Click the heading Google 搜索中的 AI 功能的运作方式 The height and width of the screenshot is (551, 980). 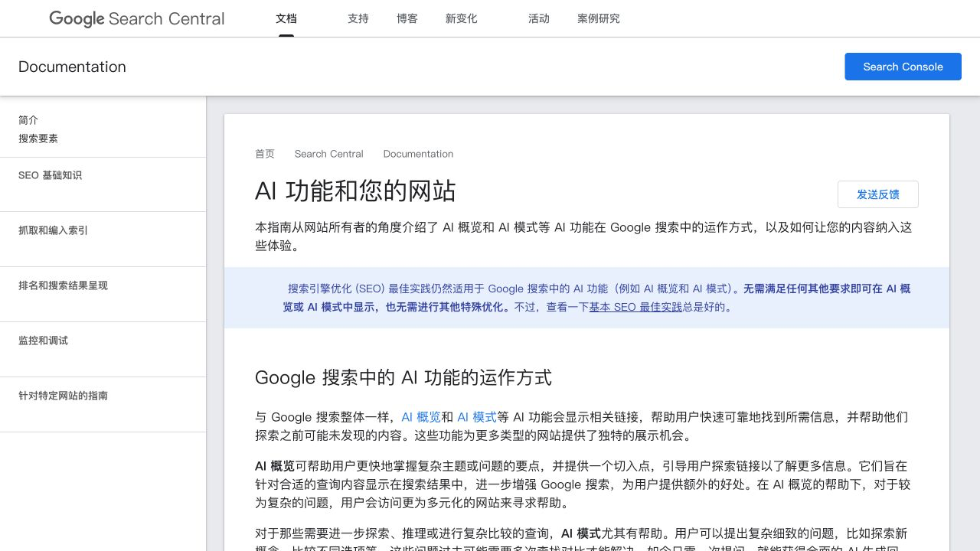pyautogui.click(x=403, y=377)
